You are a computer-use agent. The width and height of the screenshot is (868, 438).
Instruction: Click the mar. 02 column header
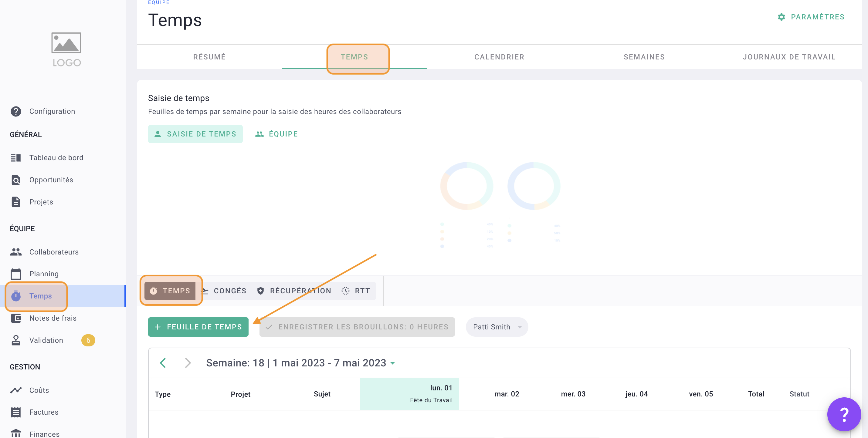tap(507, 394)
